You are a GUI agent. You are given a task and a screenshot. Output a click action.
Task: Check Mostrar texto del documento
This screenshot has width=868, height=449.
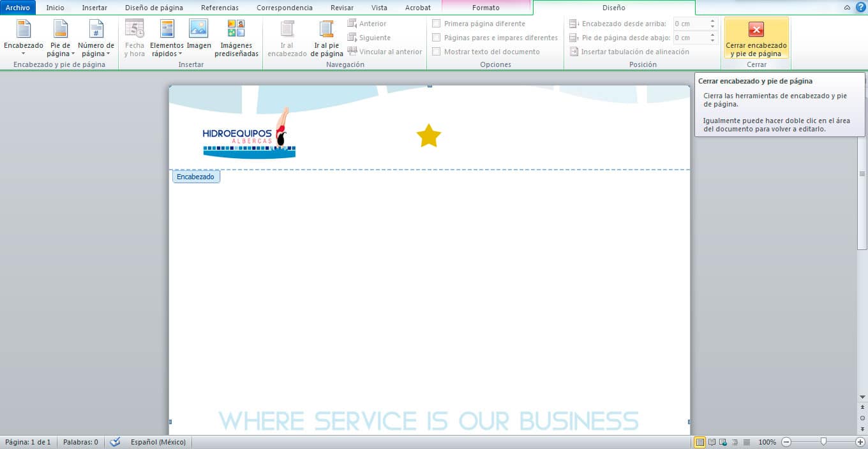point(437,52)
